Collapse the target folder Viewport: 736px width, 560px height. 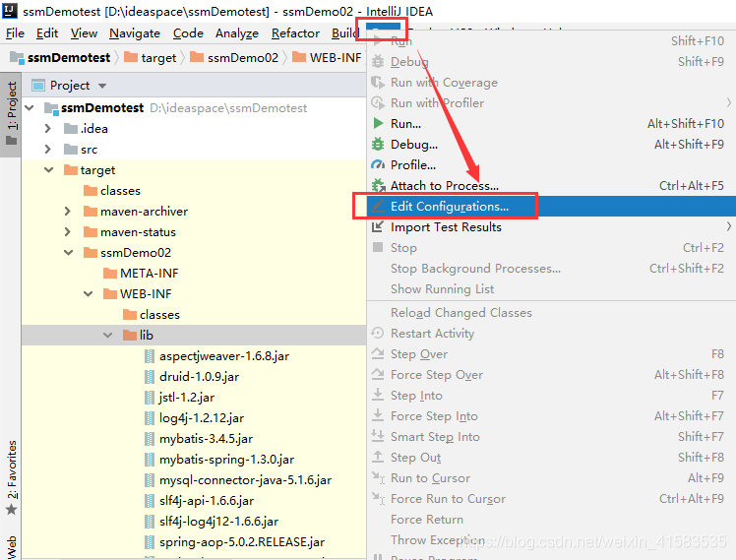[x=49, y=170]
